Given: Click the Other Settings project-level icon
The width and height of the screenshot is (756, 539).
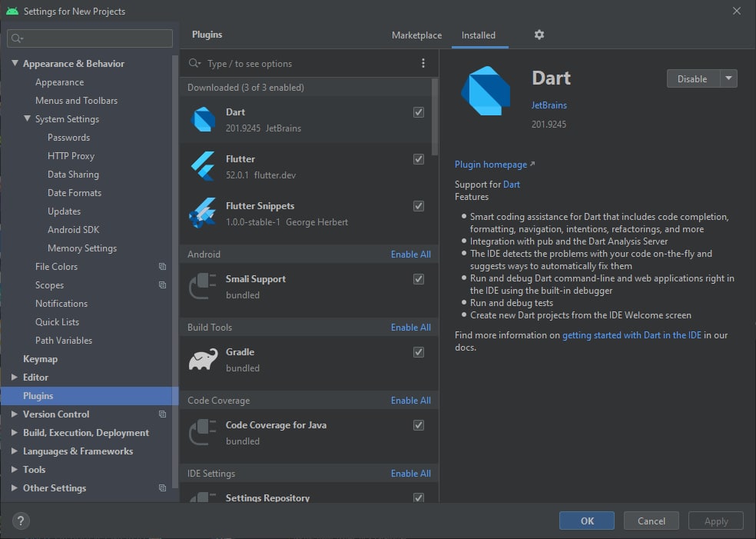Looking at the screenshot, I should coord(162,487).
